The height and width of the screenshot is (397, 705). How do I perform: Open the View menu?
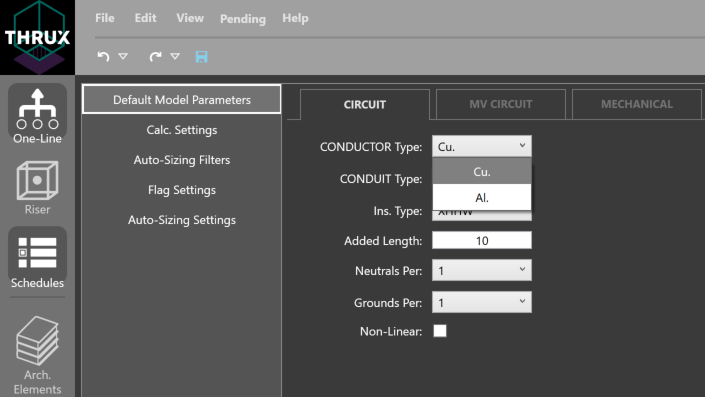coord(190,18)
